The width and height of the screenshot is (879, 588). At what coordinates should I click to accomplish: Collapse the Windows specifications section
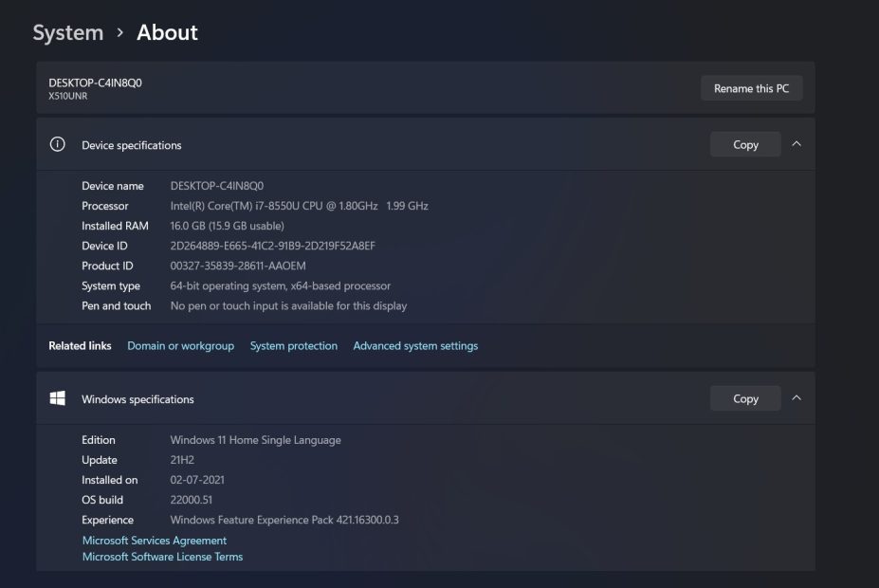pos(797,398)
